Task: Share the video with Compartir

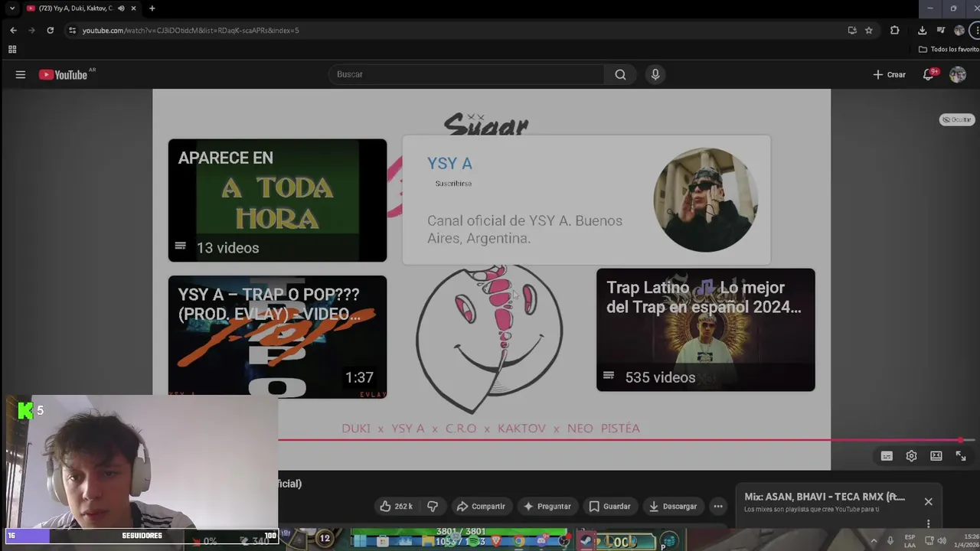Action: tap(480, 506)
